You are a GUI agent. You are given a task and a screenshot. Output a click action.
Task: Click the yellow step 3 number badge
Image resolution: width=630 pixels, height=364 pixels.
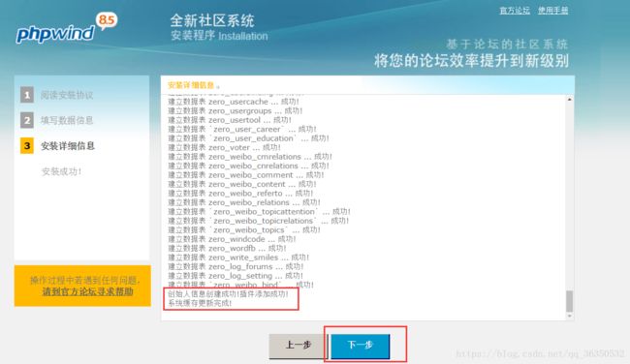point(27,146)
